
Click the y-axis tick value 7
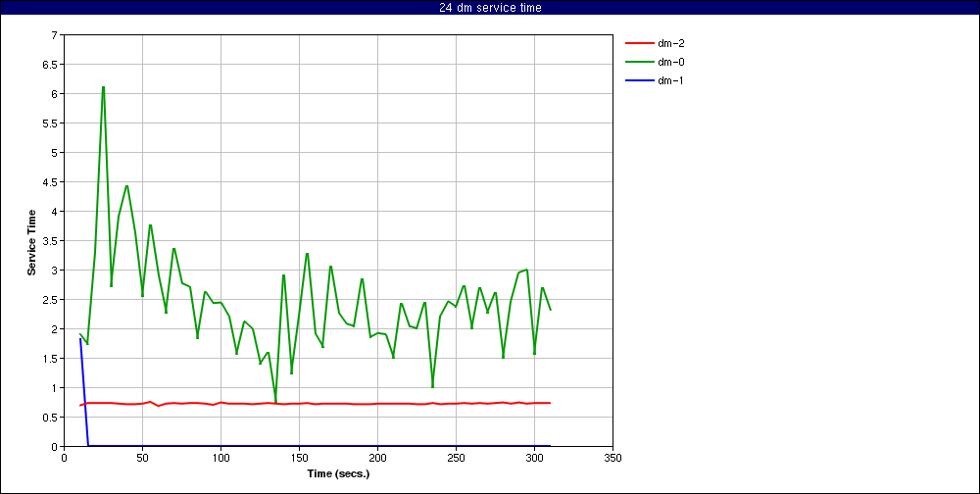54,35
